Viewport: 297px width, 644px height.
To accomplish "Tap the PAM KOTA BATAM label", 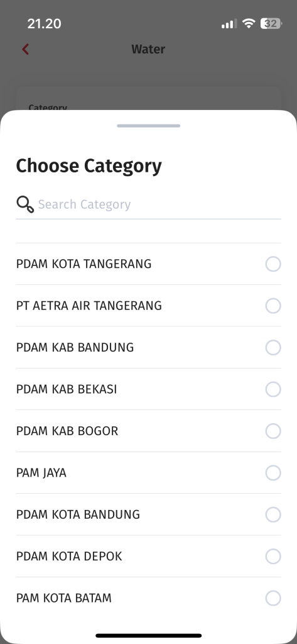I will point(64,598).
